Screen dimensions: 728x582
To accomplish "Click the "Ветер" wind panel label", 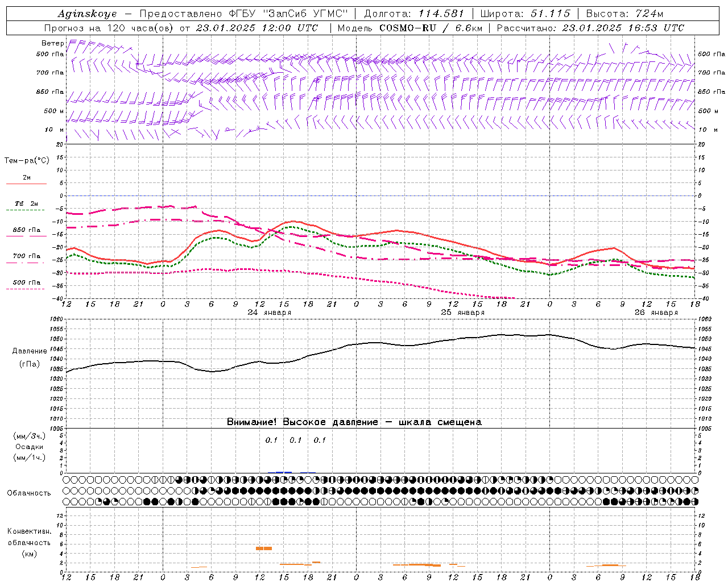I will [x=52, y=43].
